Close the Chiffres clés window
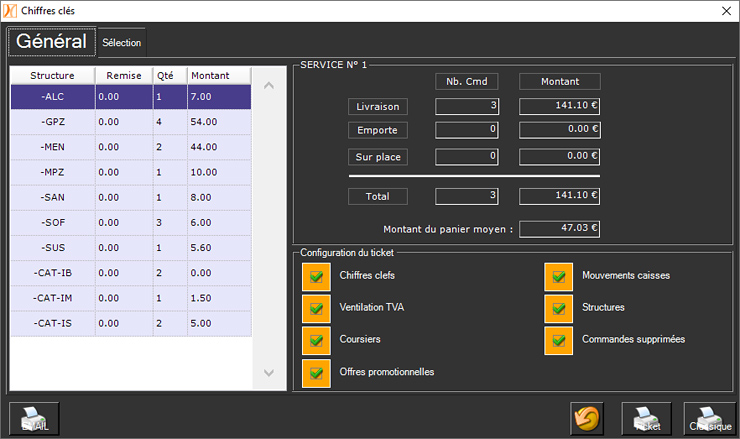The image size is (740, 439). click(x=726, y=10)
